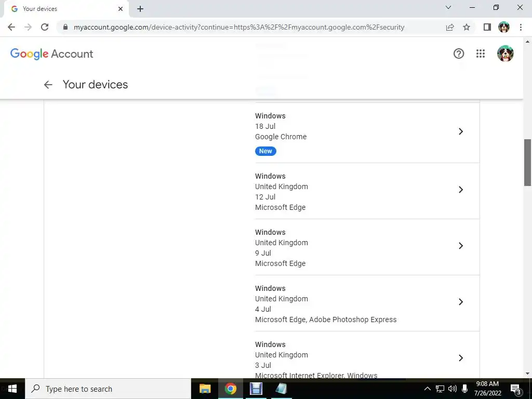
Task: Expand chevron for 12 Jul Edge device
Action: pos(461,190)
